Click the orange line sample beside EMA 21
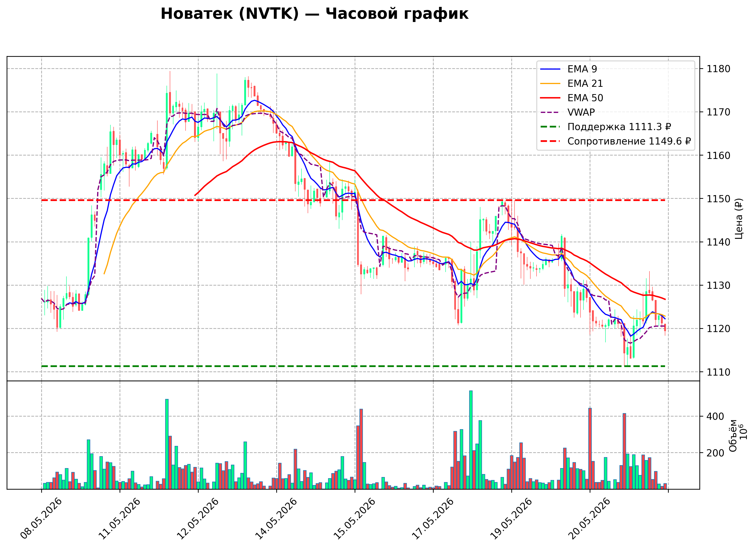Screen dimensions: 756x548 [x=550, y=83]
